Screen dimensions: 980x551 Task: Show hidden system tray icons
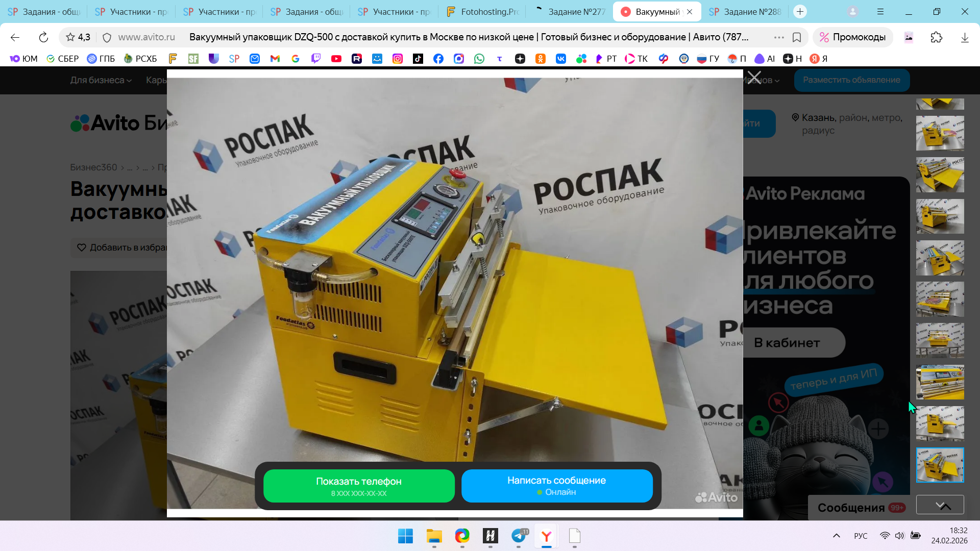836,536
